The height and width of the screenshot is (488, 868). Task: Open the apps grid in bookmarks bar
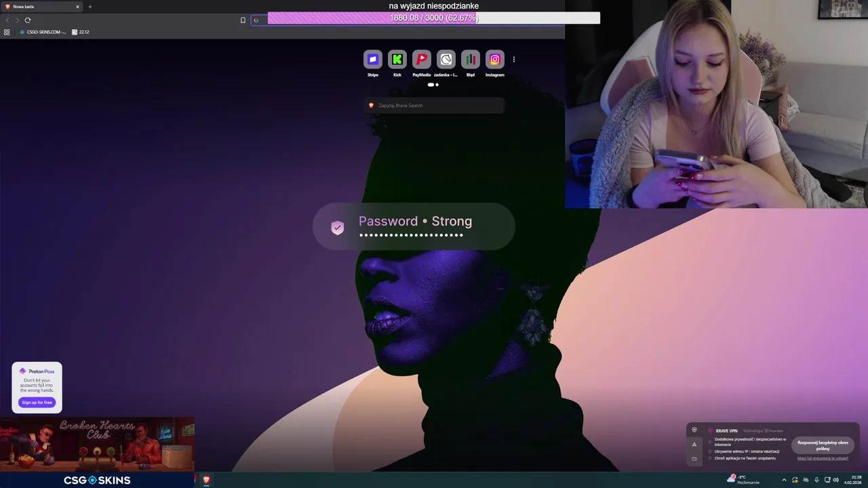pos(7,32)
